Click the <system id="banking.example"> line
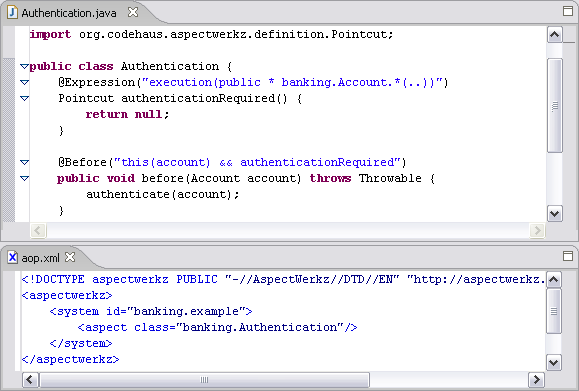The image size is (579, 391). [x=151, y=311]
